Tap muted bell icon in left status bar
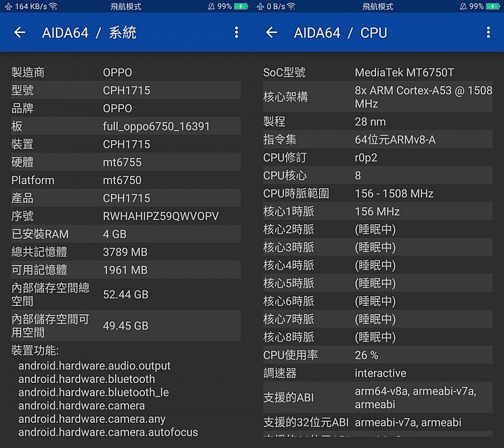This screenshot has width=504, height=448. click(x=211, y=6)
